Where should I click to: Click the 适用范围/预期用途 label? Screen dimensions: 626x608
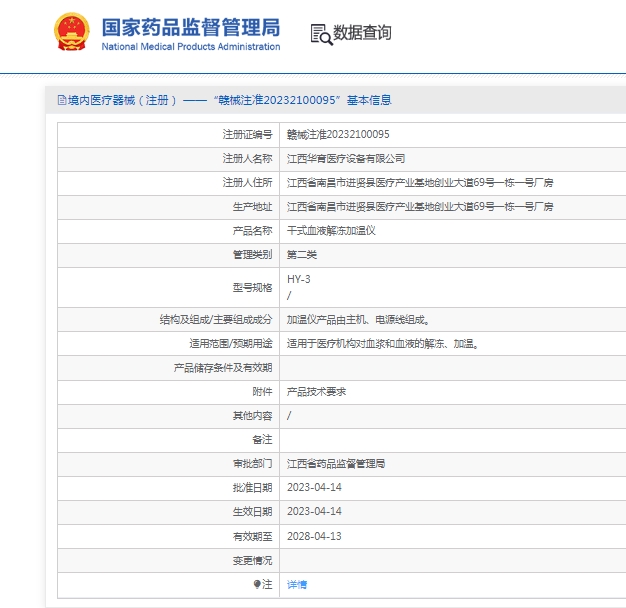point(231,343)
